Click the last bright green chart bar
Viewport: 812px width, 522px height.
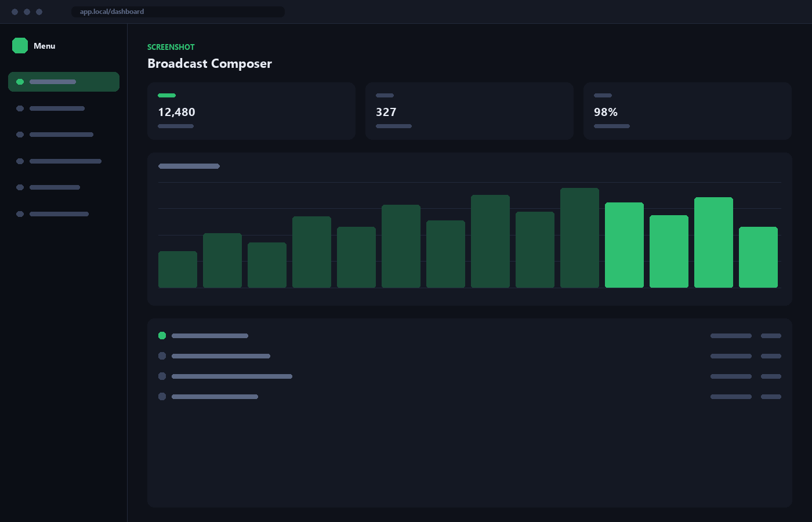point(758,257)
